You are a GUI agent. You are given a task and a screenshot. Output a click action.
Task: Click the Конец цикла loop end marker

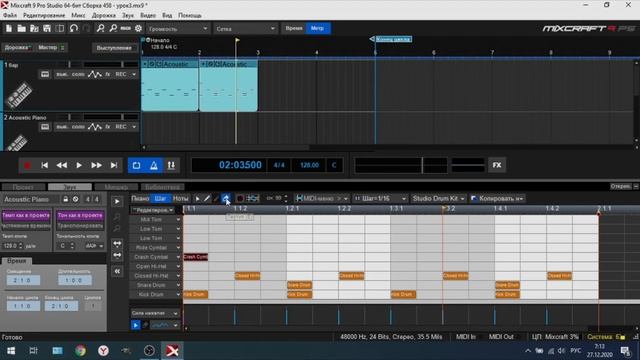click(x=391, y=39)
